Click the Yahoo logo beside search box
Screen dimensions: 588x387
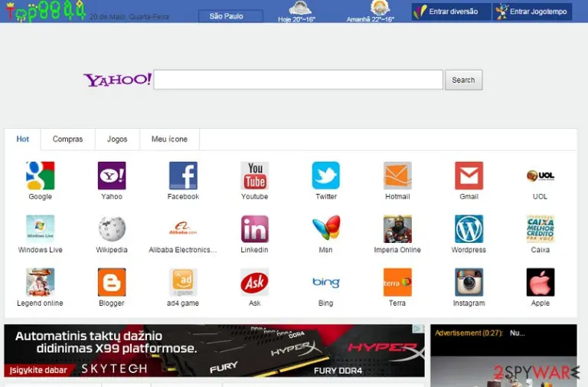[117, 80]
